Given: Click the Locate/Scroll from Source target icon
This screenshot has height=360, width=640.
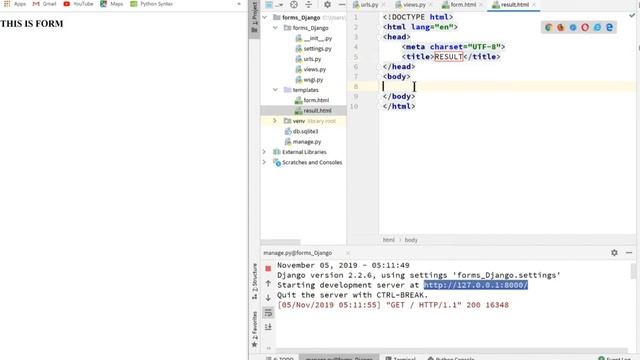Looking at the screenshot, I should (x=294, y=4).
